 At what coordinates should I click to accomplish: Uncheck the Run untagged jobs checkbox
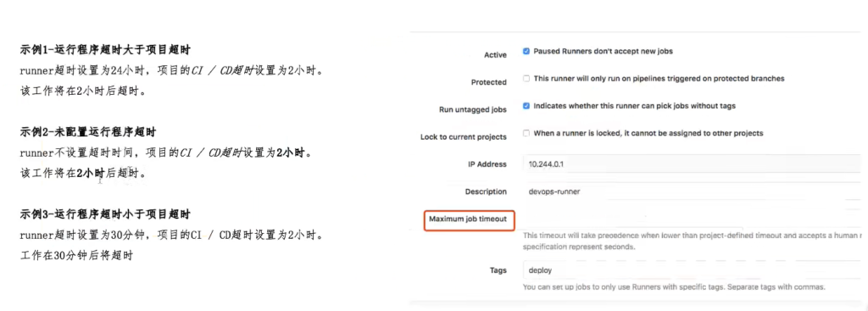526,106
